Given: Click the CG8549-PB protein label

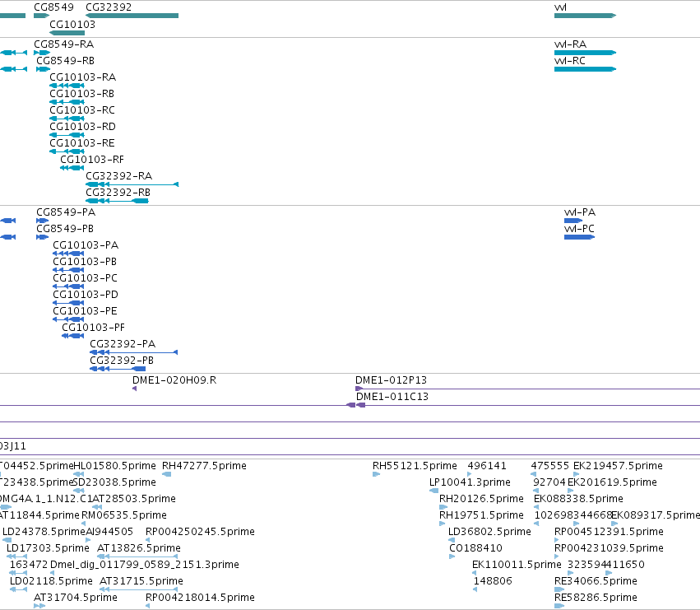Looking at the screenshot, I should pyautogui.click(x=65, y=229).
